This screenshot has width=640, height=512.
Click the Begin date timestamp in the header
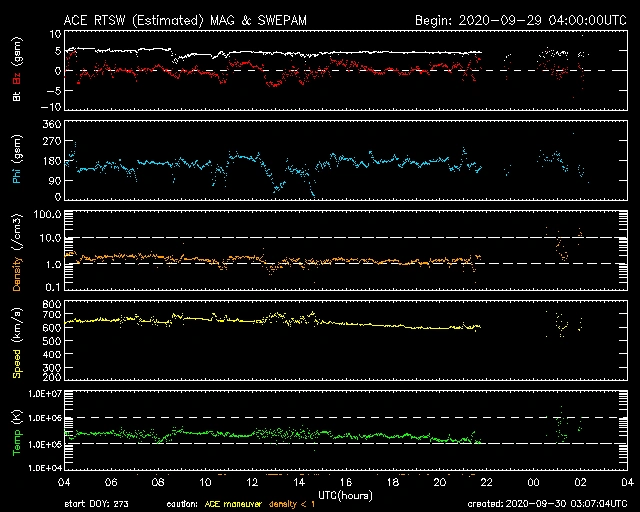pos(520,21)
